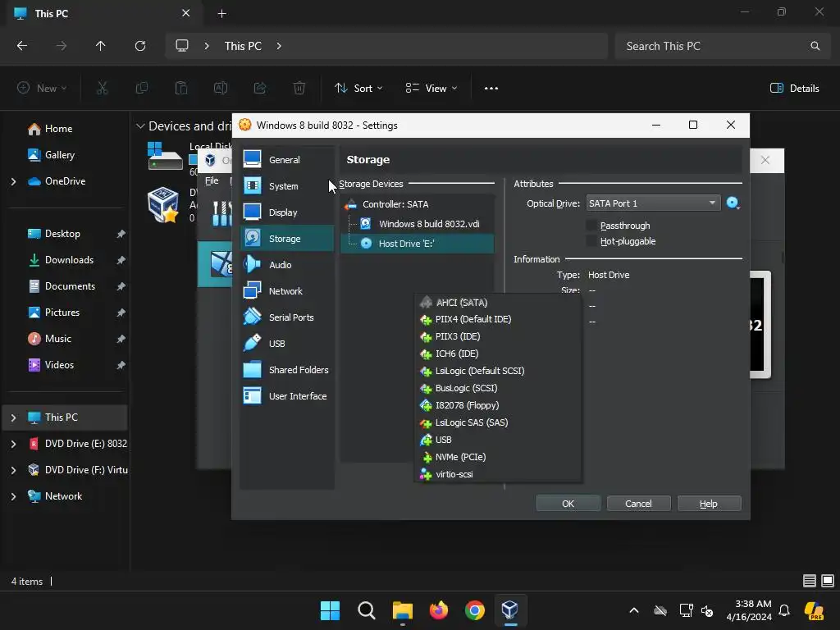This screenshot has height=630, width=840.
Task: Open Pictures quick access folder
Action: click(62, 313)
